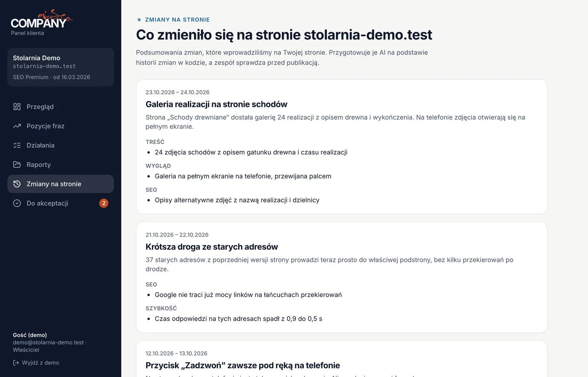Click Wyjdź z demo link

[36, 363]
